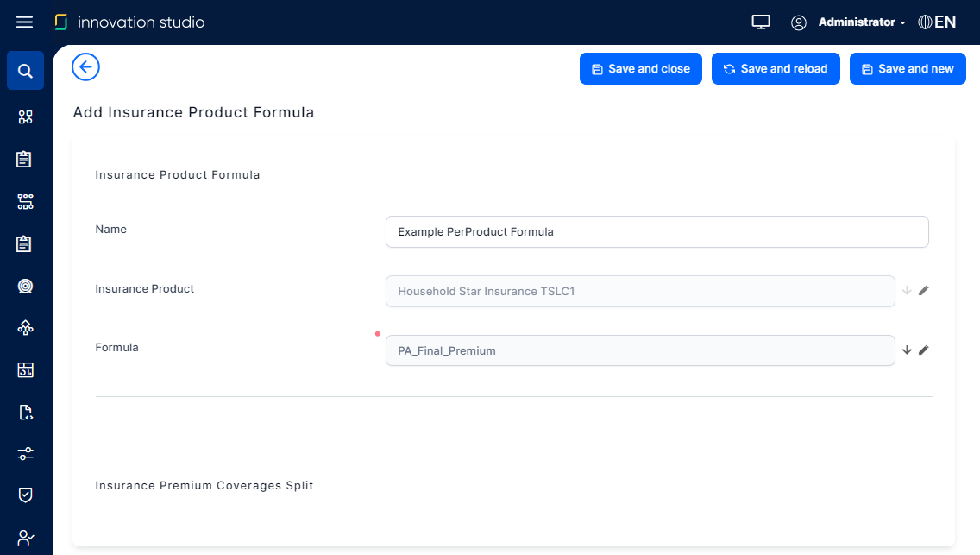Expand the Formula dropdown arrow
The width and height of the screenshot is (980, 555).
coord(907,350)
